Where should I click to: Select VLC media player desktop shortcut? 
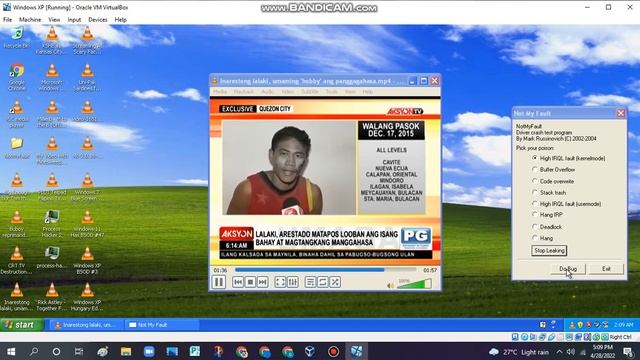(17, 113)
